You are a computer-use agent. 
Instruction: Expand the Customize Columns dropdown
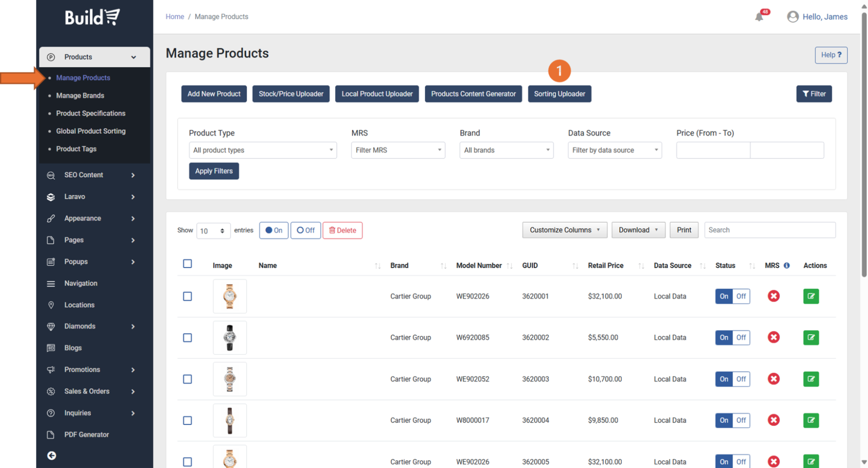tap(564, 230)
